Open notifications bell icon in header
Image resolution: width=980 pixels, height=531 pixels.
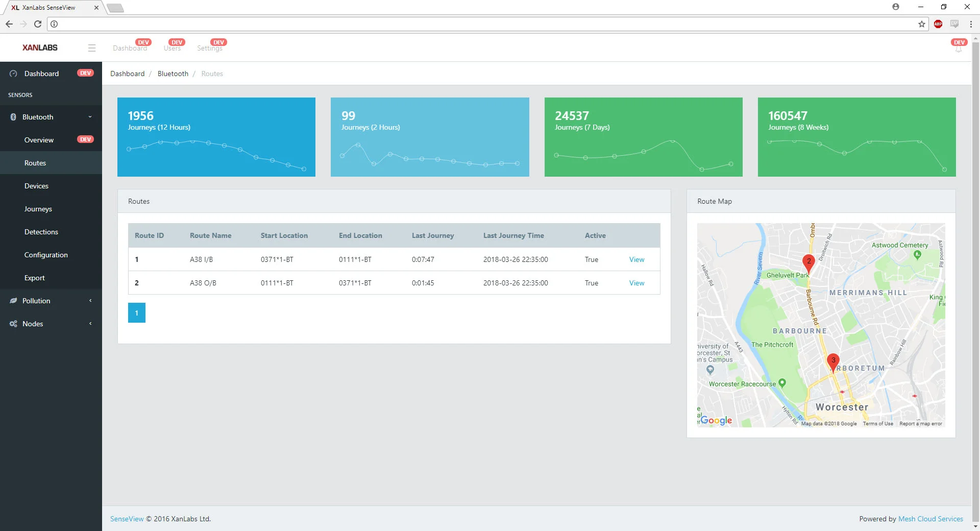point(959,49)
